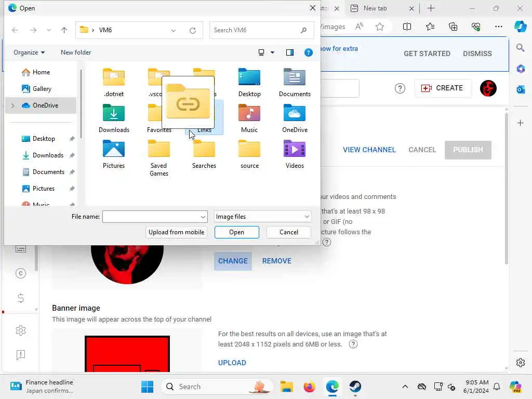Click DISMISS in the banner
The width and height of the screenshot is (532, 399).
coord(477,54)
